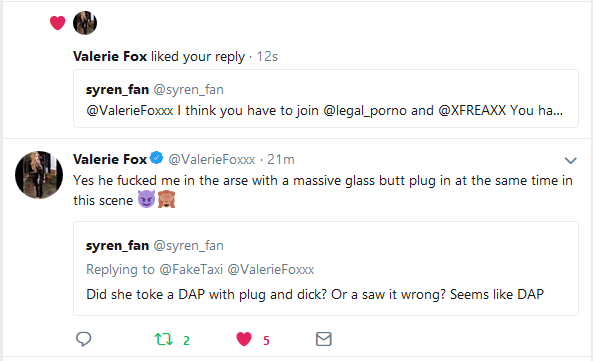Open the Valerie Fox name in notification

point(110,56)
